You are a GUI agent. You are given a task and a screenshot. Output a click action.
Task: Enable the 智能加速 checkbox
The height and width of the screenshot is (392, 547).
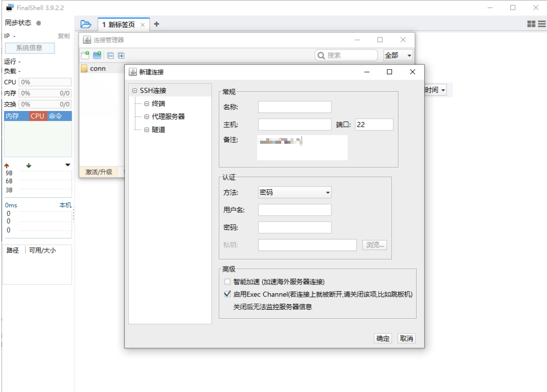[227, 282]
